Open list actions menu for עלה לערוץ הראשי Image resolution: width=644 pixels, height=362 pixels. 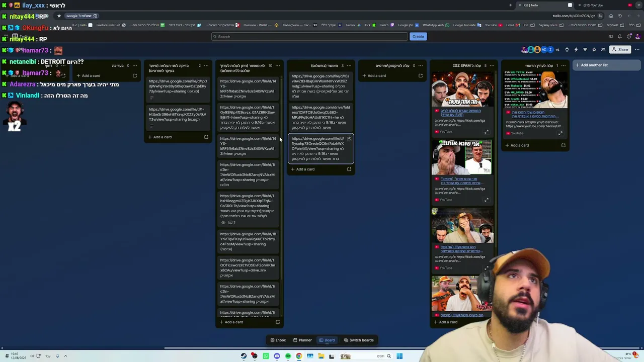click(563, 65)
